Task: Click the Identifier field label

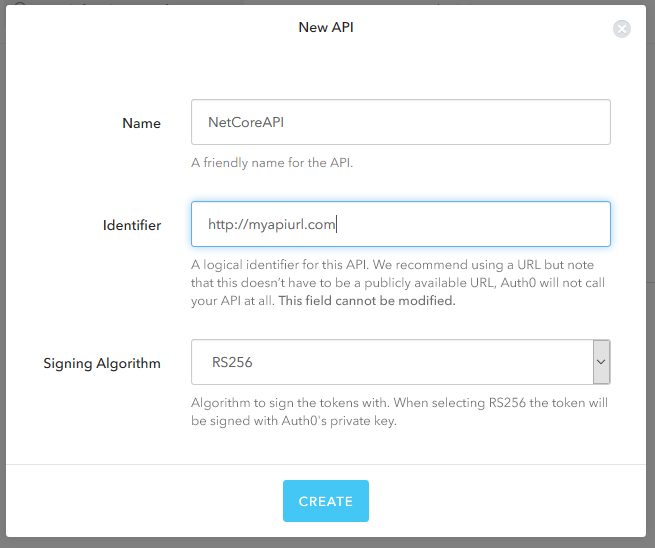Action: [132, 225]
